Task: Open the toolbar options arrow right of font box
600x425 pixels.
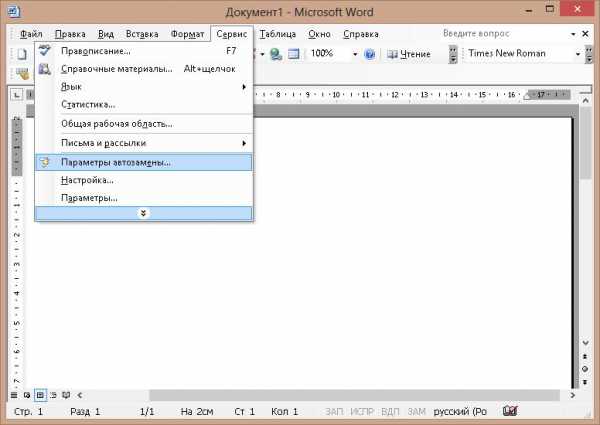Action: pos(589,54)
